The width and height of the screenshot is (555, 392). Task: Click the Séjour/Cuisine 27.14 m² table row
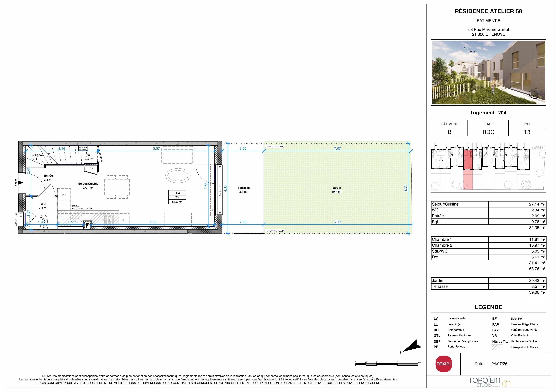[488, 204]
